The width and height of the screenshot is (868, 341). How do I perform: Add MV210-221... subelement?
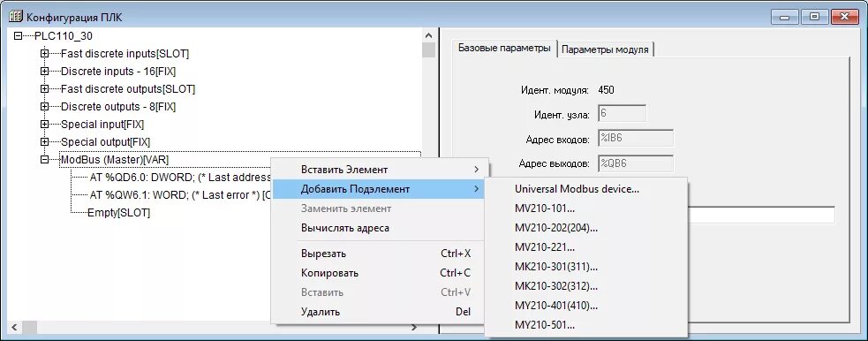pyautogui.click(x=585, y=247)
